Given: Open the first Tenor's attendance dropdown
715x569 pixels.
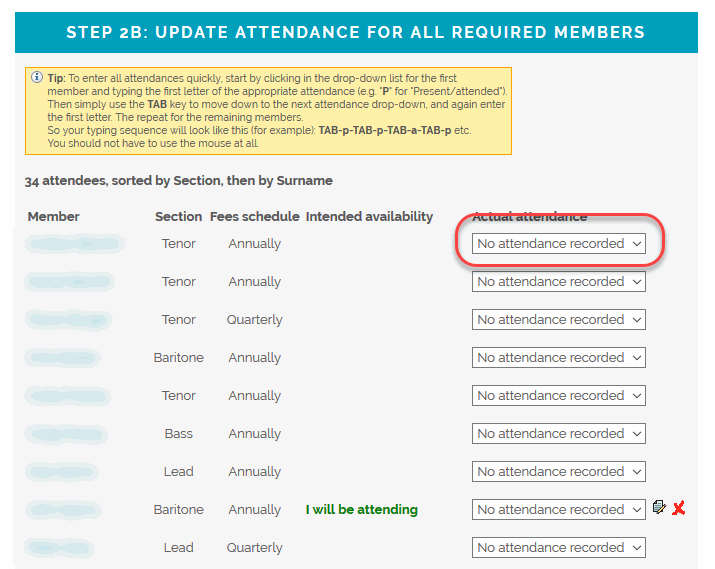Looking at the screenshot, I should pos(559,244).
